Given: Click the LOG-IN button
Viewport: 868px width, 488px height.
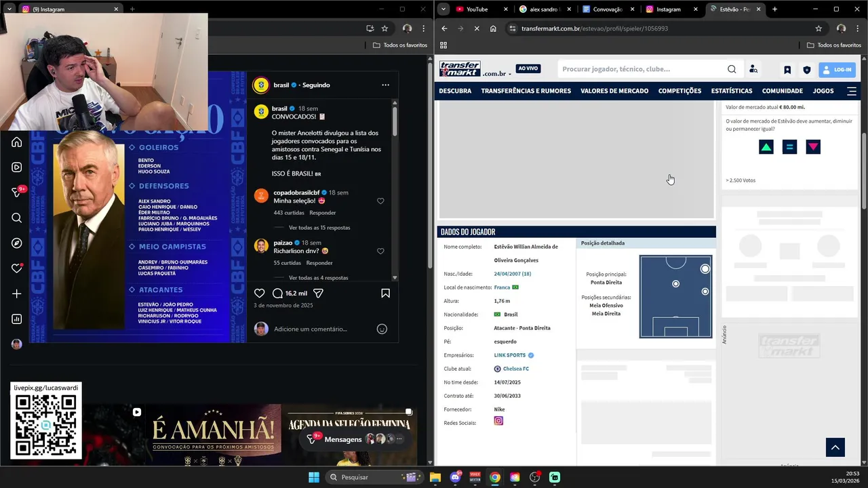Looking at the screenshot, I should (x=837, y=70).
